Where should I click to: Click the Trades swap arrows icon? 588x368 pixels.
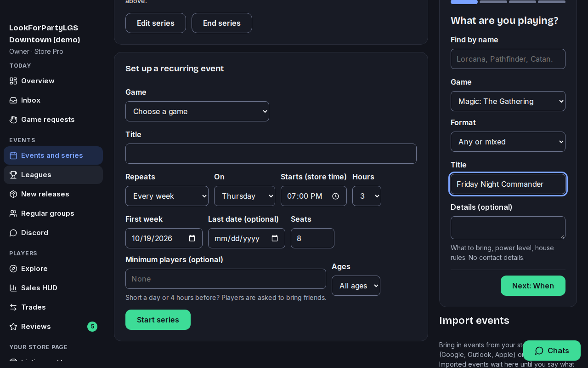point(13,307)
